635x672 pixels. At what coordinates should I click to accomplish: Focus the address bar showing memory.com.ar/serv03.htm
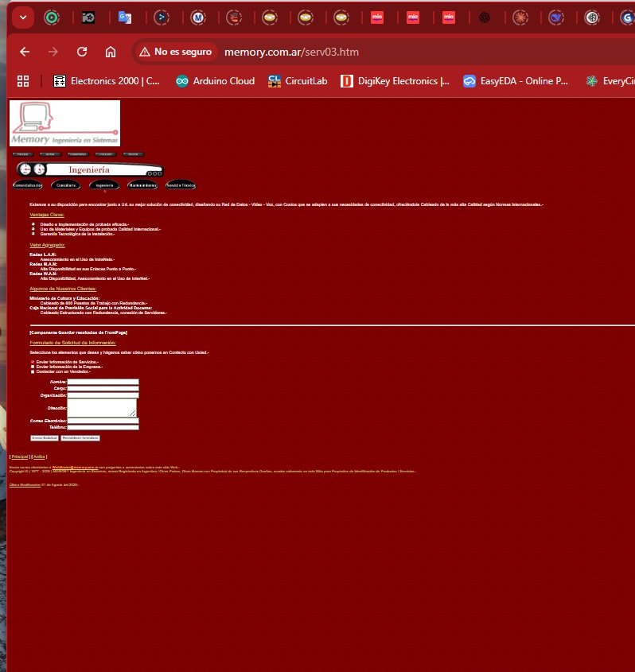[291, 52]
